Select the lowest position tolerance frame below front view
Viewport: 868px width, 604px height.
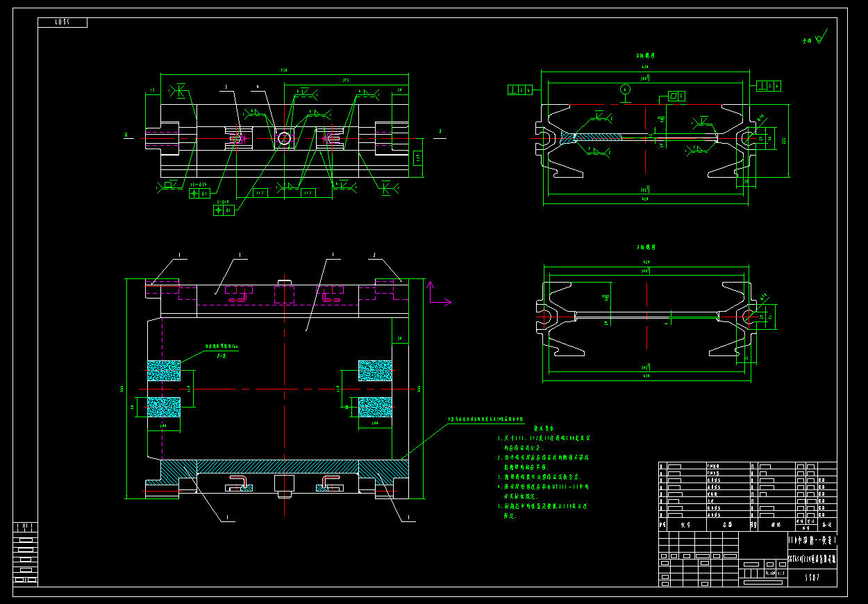pos(224,210)
